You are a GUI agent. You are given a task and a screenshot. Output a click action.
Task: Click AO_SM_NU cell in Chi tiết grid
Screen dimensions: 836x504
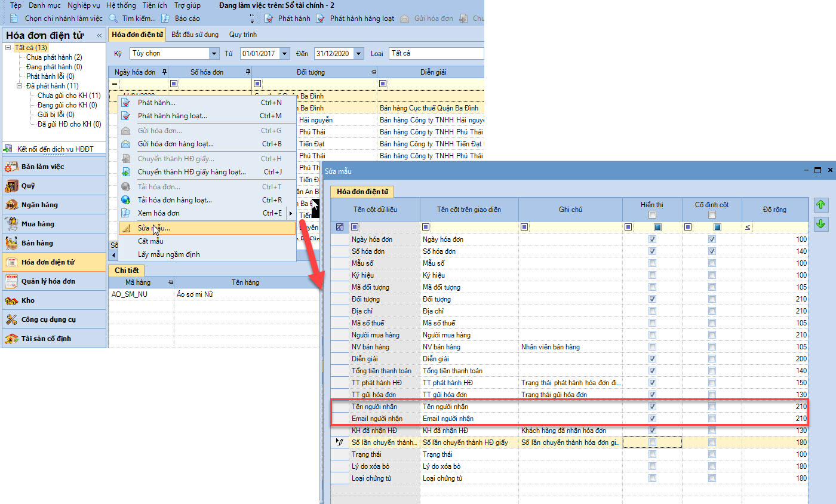tap(142, 294)
